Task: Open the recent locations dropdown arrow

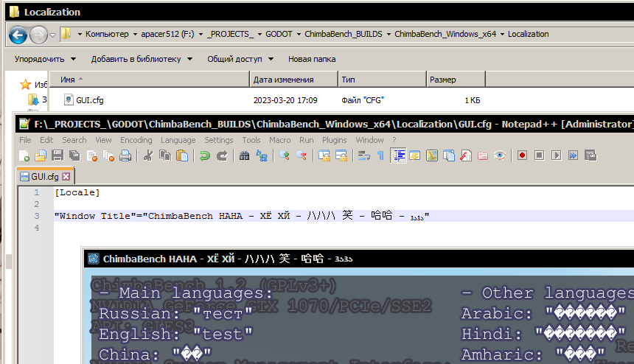Action: [52, 35]
